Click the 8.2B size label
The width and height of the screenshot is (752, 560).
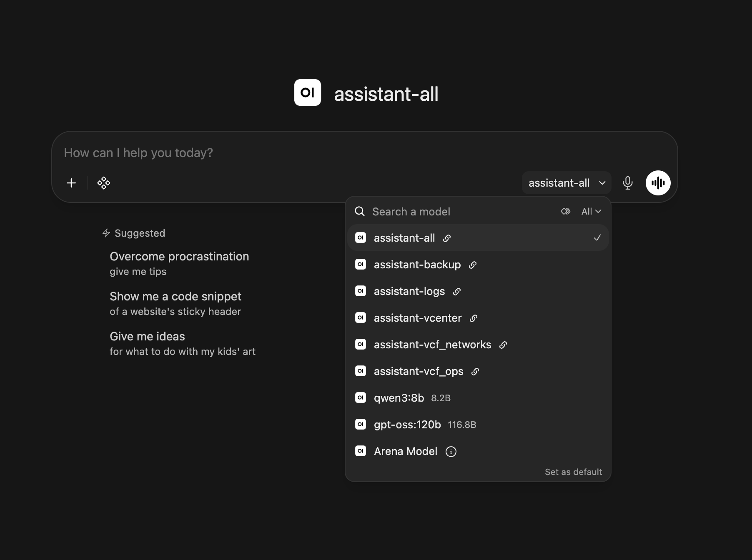tap(441, 398)
